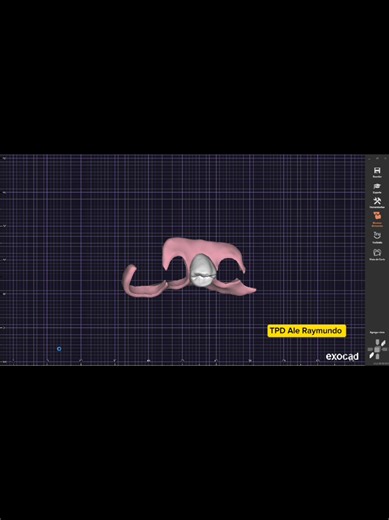Open the Herramientas tools icon
Screen dimensions: 389x520
(377, 201)
